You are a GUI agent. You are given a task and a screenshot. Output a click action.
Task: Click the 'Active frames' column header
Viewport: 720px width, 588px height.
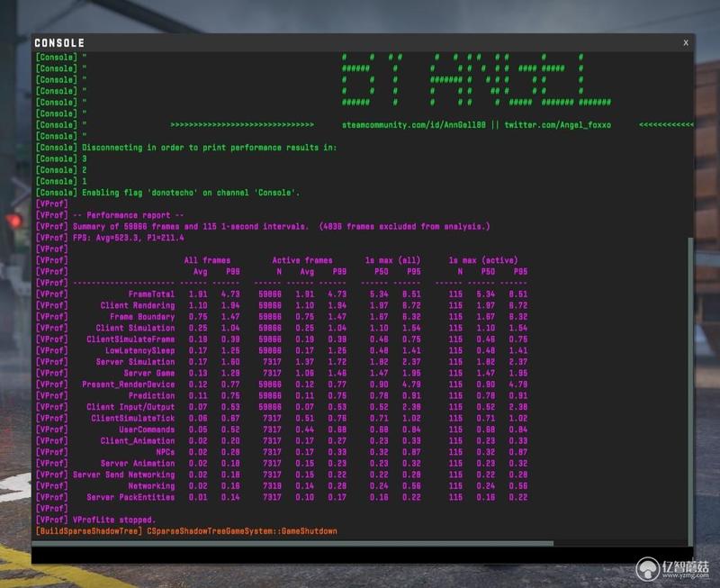302,260
